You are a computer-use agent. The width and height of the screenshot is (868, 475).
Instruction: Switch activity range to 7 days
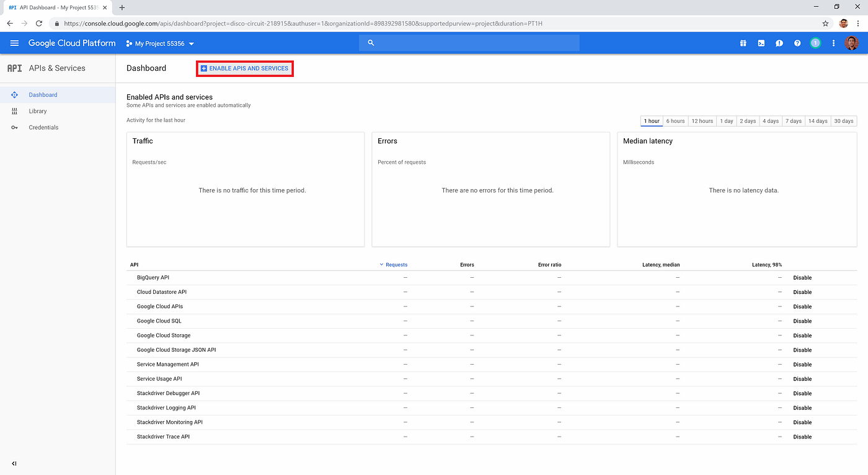pos(793,121)
